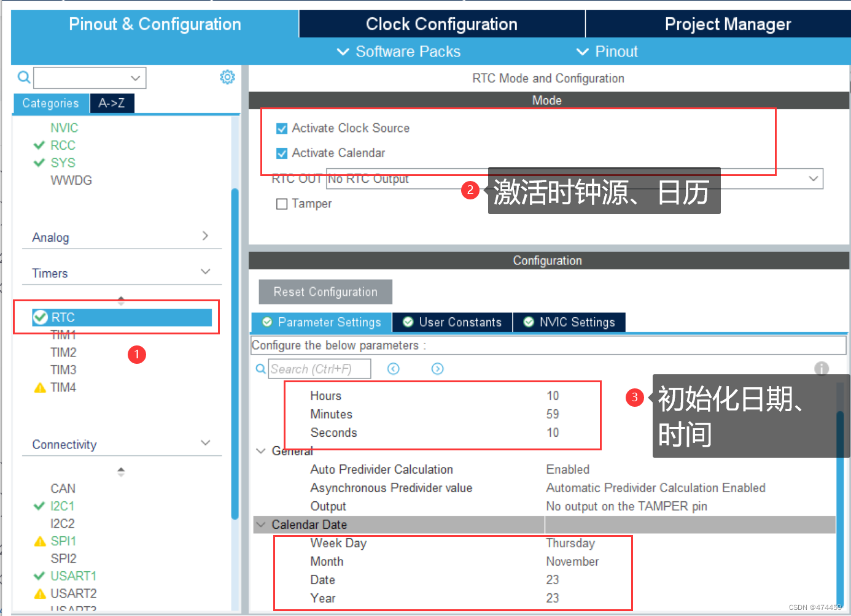Click sort arrows above Timers list
Image resolution: width=851 pixels, height=616 pixels.
[x=121, y=301]
